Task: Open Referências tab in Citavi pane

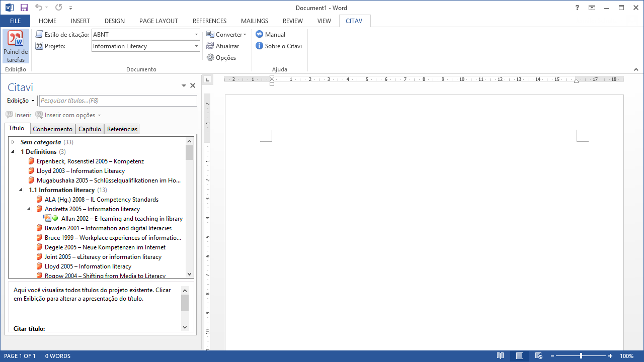Action: click(122, 129)
